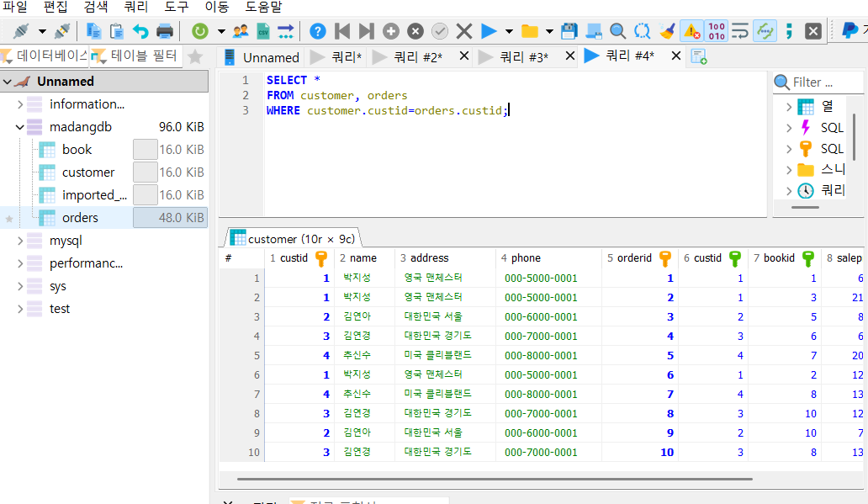Toggle binary 100/010 display button
Screen dimensions: 868x504
717,31
